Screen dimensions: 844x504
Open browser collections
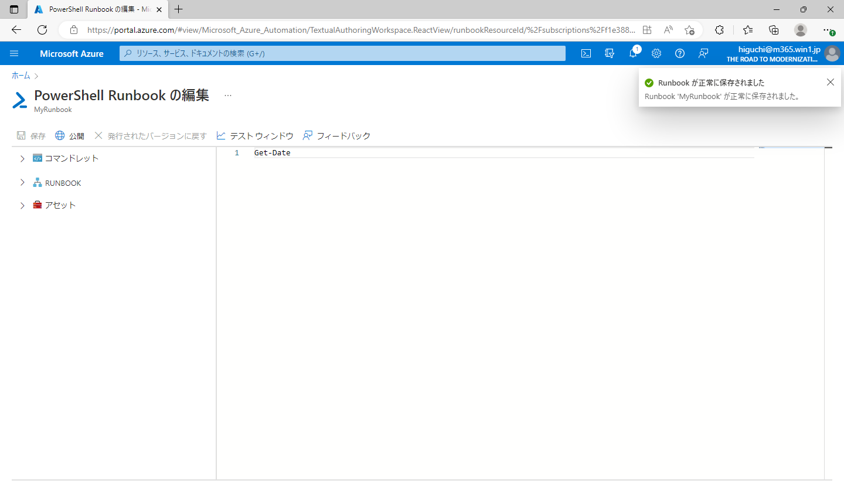(774, 30)
